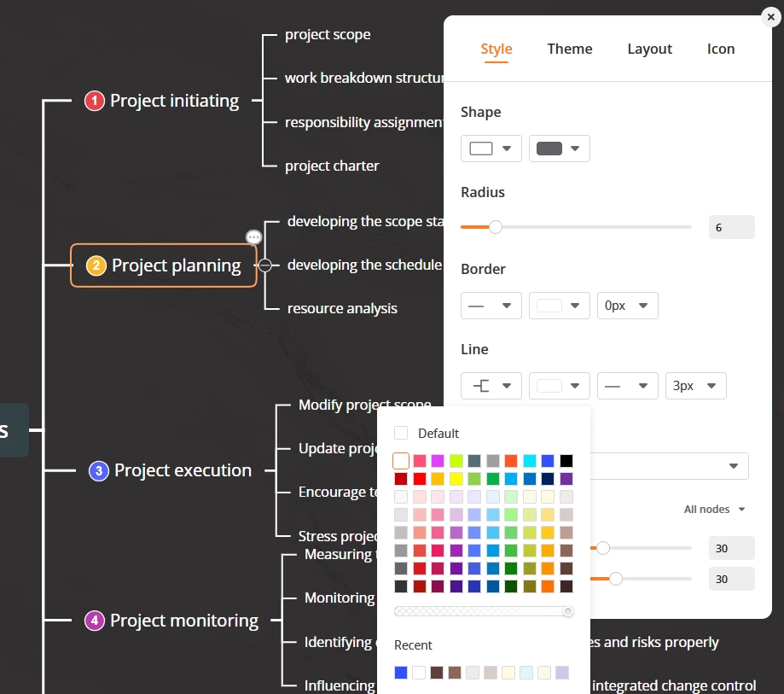
Task: Check the Default color checkbox
Action: (401, 433)
